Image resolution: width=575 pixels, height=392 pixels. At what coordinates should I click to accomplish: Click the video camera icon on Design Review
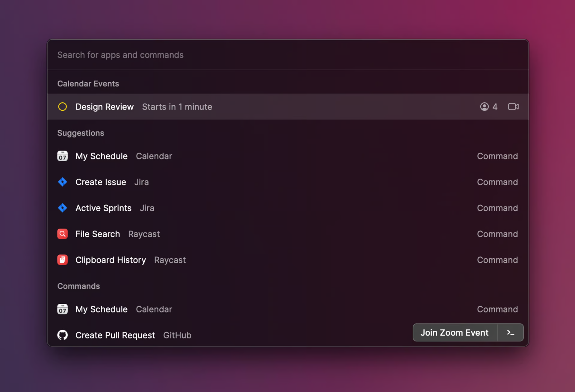tap(513, 107)
